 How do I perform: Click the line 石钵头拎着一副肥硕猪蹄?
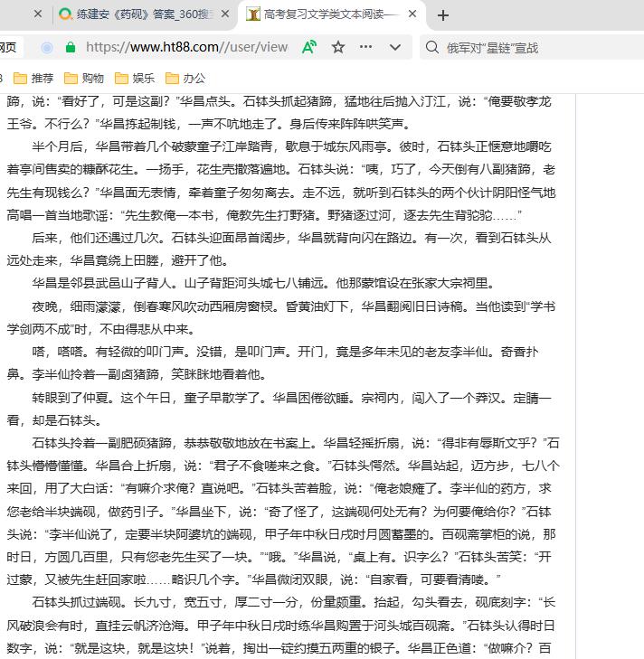(295, 443)
